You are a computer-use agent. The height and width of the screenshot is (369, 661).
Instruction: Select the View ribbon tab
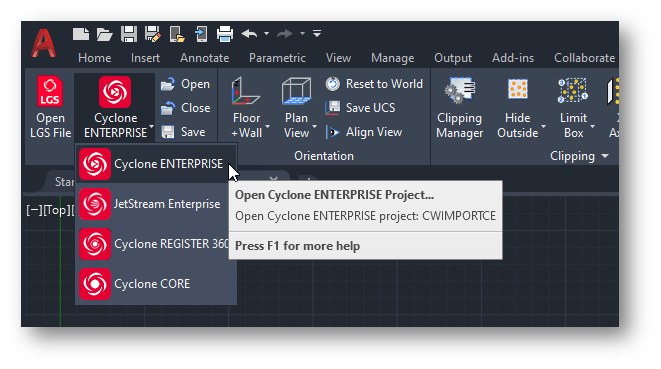[x=338, y=58]
